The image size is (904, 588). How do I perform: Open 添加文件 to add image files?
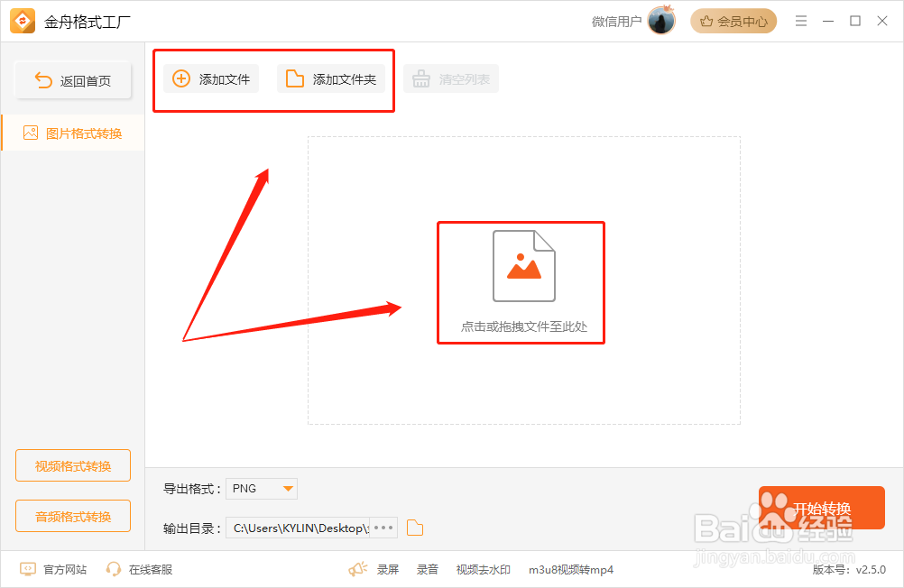click(x=209, y=78)
